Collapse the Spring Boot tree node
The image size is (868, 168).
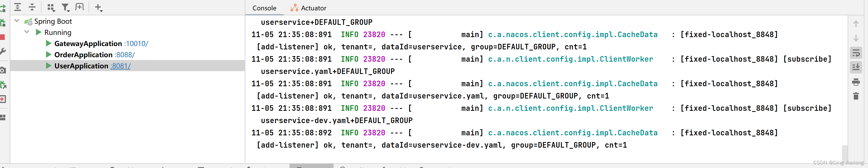pos(17,21)
